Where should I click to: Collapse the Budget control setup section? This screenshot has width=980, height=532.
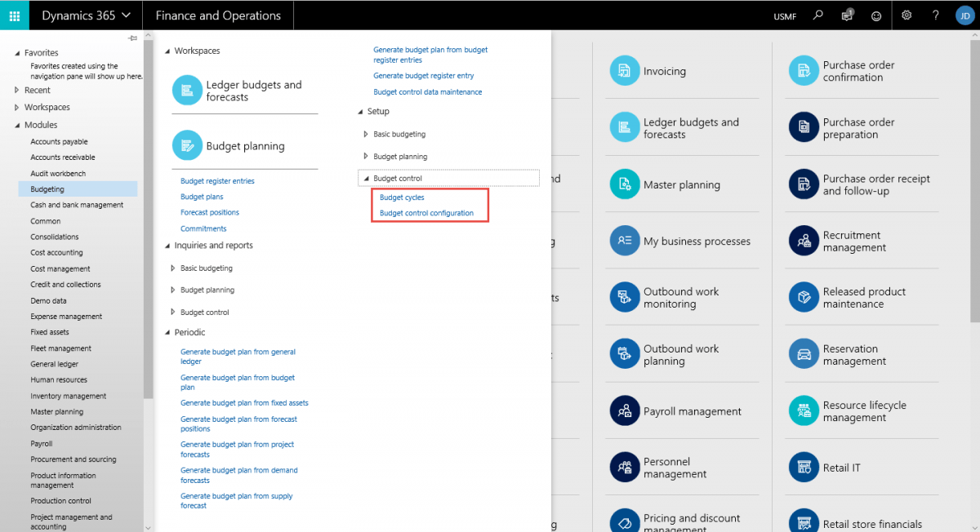pyautogui.click(x=367, y=178)
